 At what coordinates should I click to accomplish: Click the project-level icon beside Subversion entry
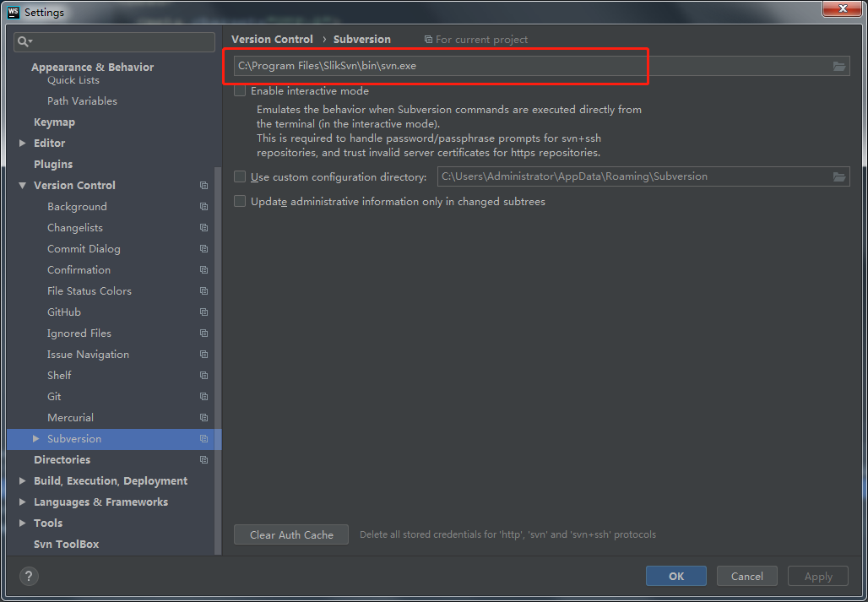203,439
